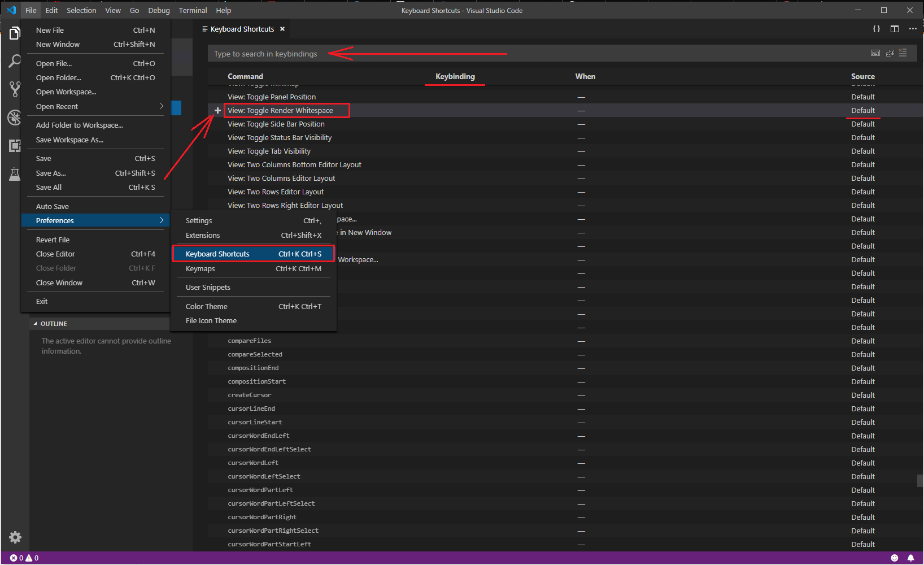Choose Add Folder to Workspace...
Viewport: 924px width, 565px height.
point(95,125)
